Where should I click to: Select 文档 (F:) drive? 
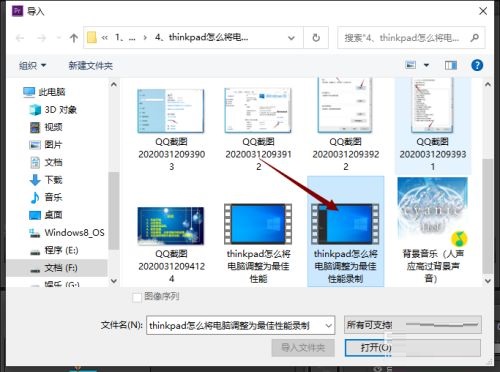point(57,268)
